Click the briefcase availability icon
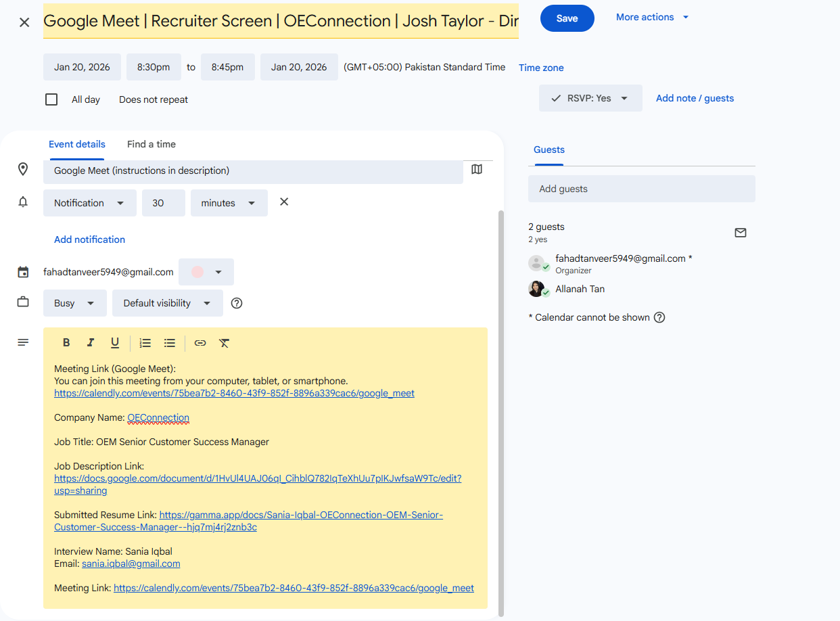 tap(23, 302)
